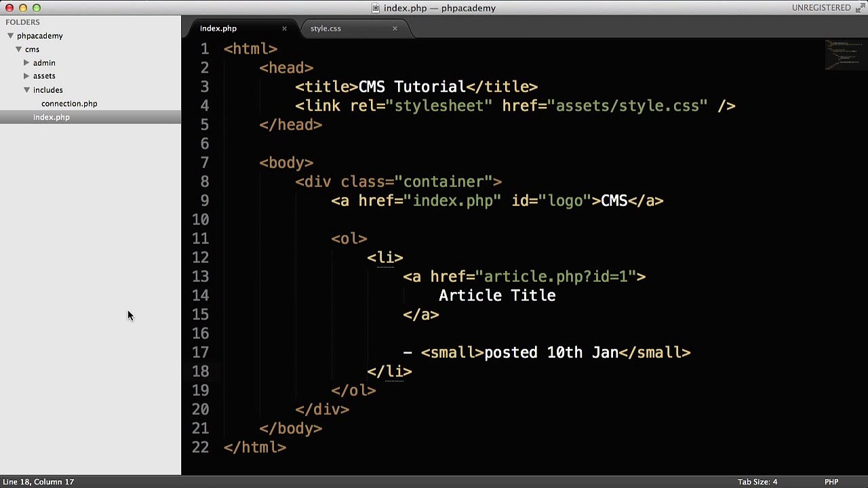Image resolution: width=868 pixels, height=488 pixels.
Task: Open the PHP syntax selector
Action: point(831,482)
